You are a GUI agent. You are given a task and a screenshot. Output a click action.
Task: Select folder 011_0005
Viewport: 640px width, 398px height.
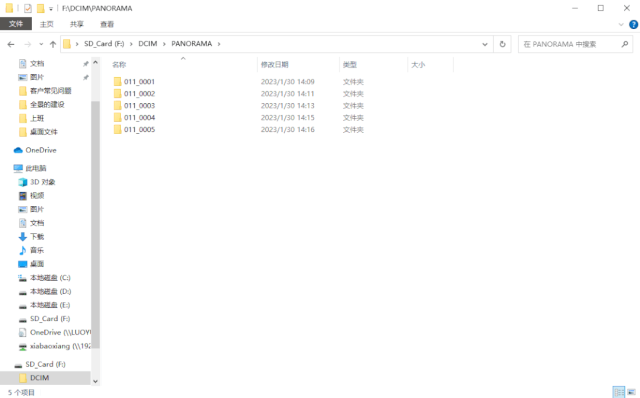(x=139, y=129)
